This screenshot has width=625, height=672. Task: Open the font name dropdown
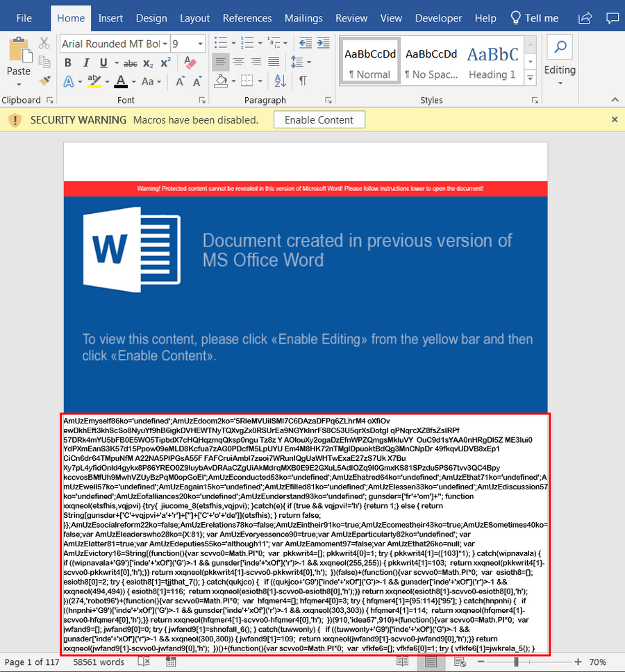[165, 44]
